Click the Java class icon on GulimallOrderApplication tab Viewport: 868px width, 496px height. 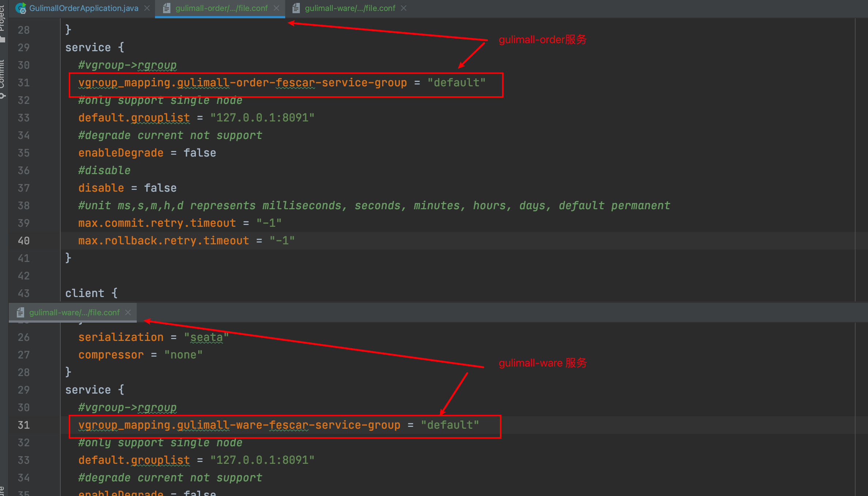point(21,8)
